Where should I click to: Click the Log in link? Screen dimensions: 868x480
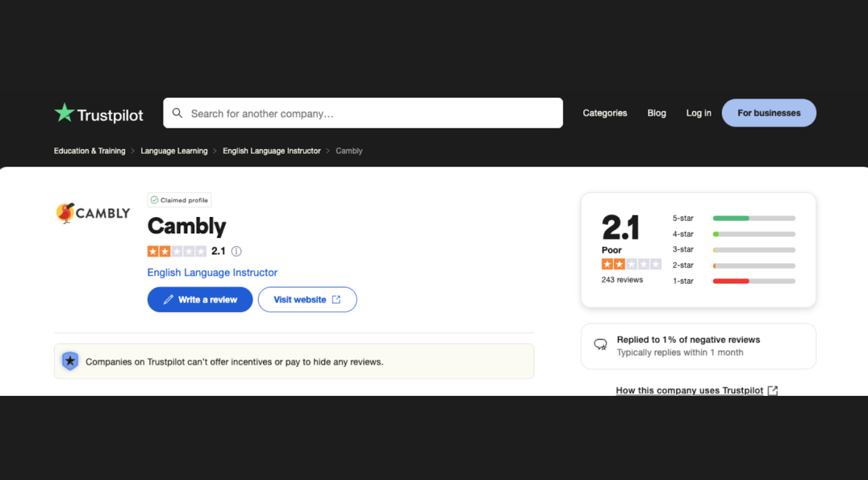[698, 113]
